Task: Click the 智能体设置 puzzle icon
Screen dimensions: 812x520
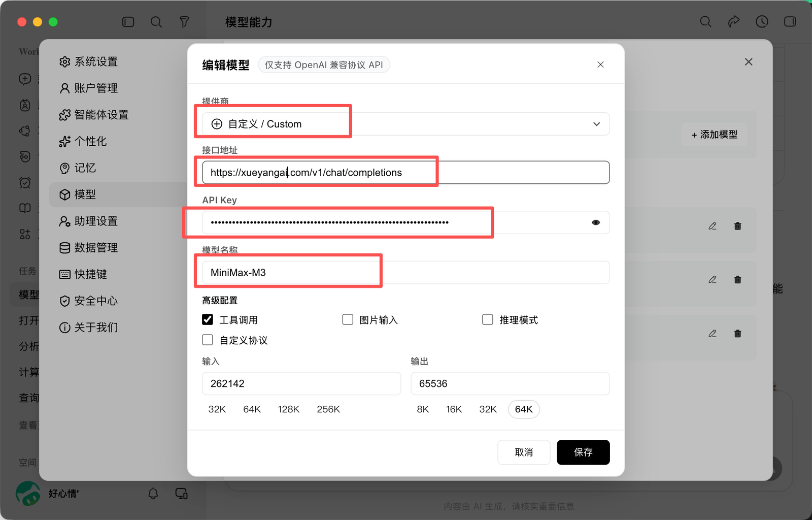Action: (x=64, y=115)
